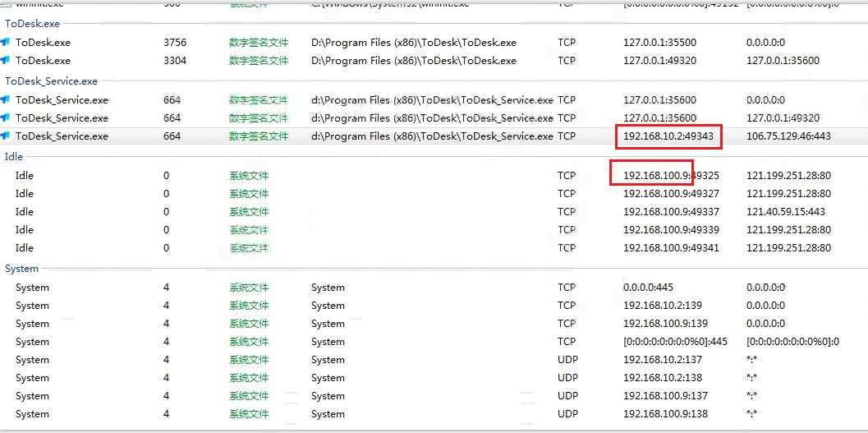Collapse the ToDesk_Service.exe group header

(51, 81)
